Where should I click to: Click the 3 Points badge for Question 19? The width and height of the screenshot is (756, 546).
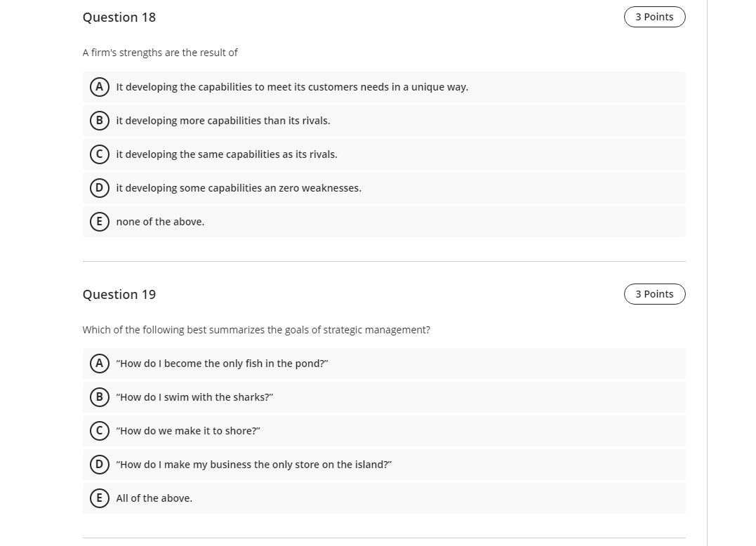(x=654, y=294)
